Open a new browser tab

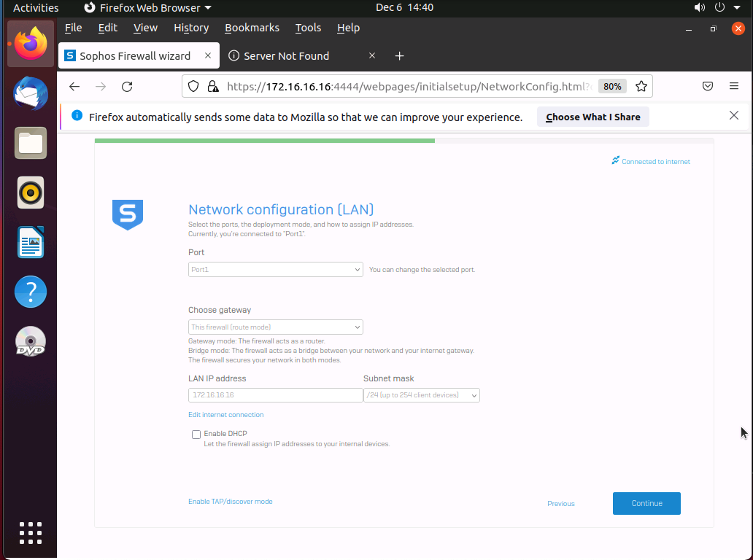point(399,56)
